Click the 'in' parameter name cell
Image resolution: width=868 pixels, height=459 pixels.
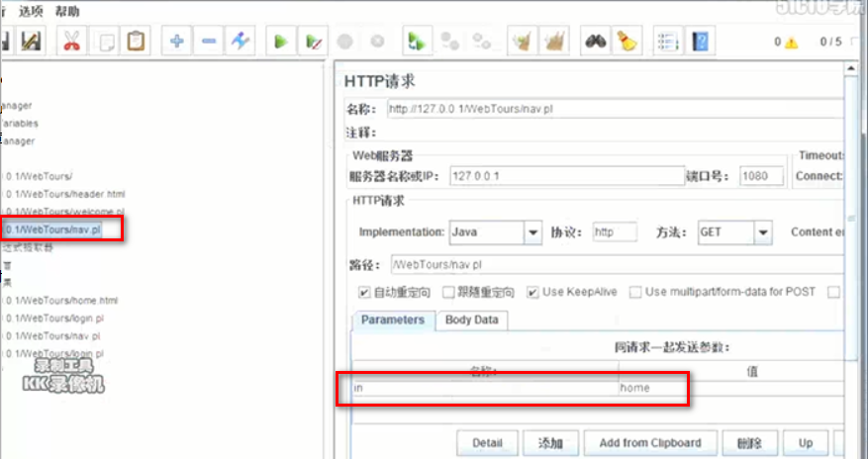pos(486,388)
